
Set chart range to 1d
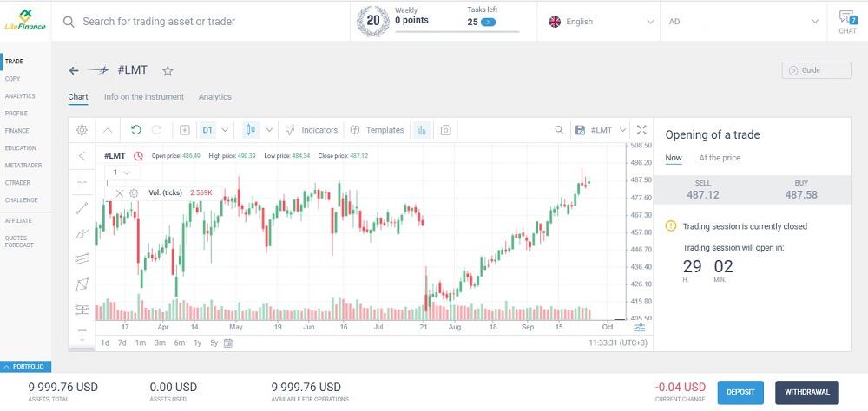click(x=105, y=343)
